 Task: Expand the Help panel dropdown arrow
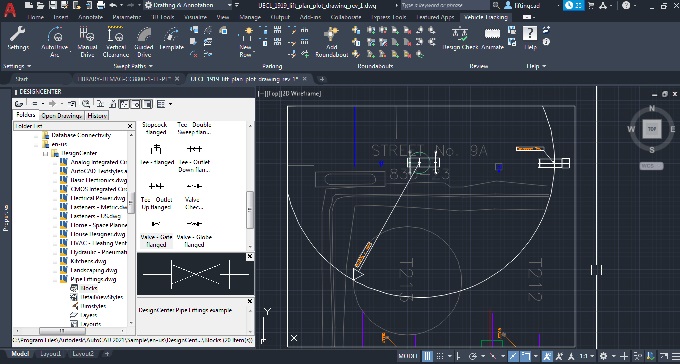(x=544, y=66)
